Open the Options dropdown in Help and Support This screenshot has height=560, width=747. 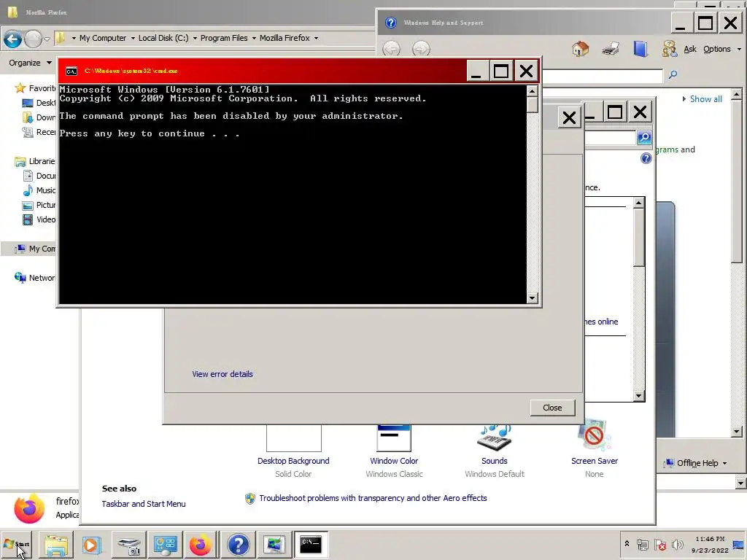(x=721, y=49)
